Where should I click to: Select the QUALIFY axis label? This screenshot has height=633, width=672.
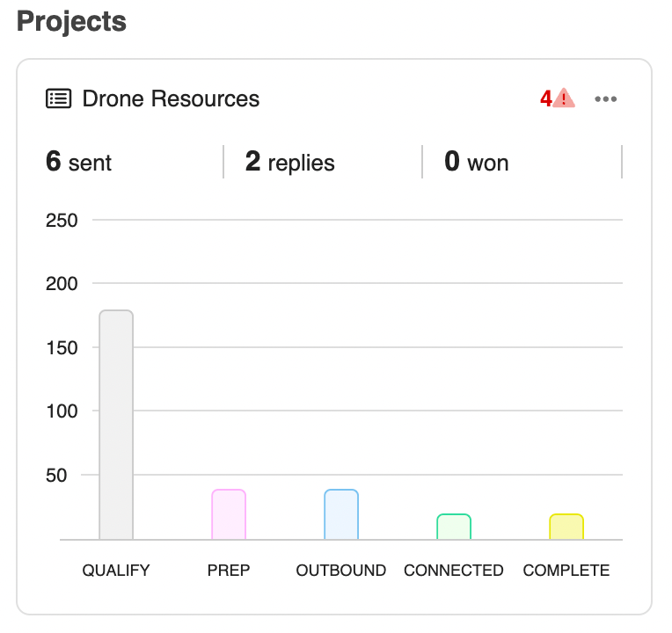tap(116, 571)
